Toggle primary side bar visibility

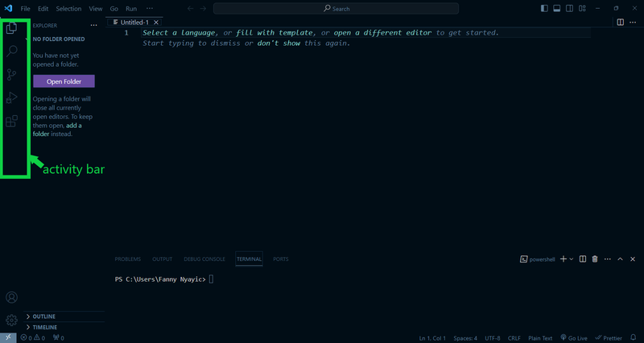[x=544, y=9]
